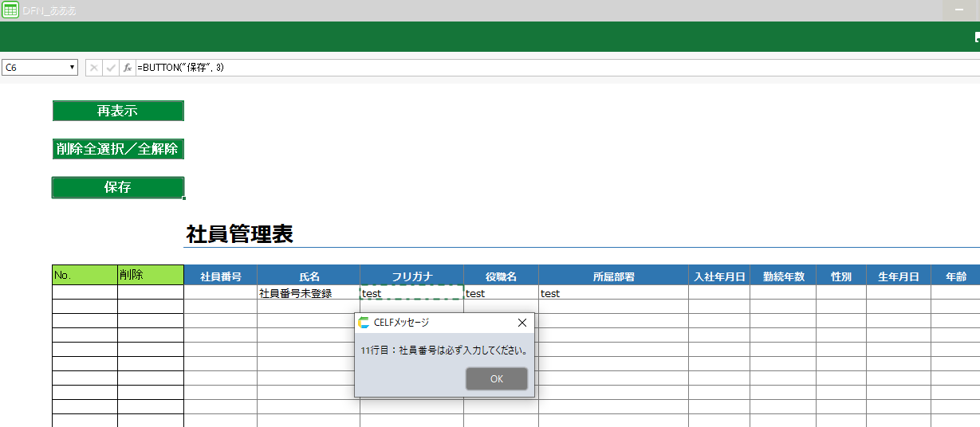Click the green 削除 header cell
Screen dimensions: 980x427
151,276
